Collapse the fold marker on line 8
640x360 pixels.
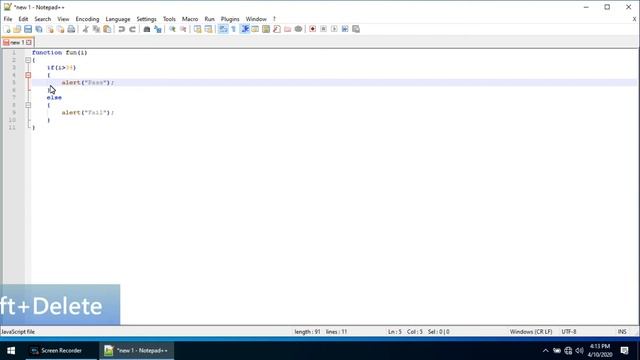(28, 105)
